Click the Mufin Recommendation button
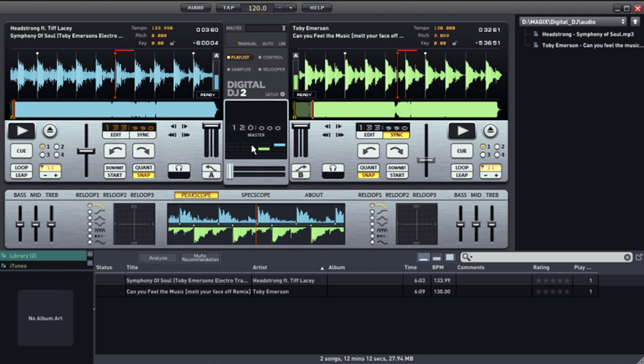Screen dimensions: 644x364 200,258
